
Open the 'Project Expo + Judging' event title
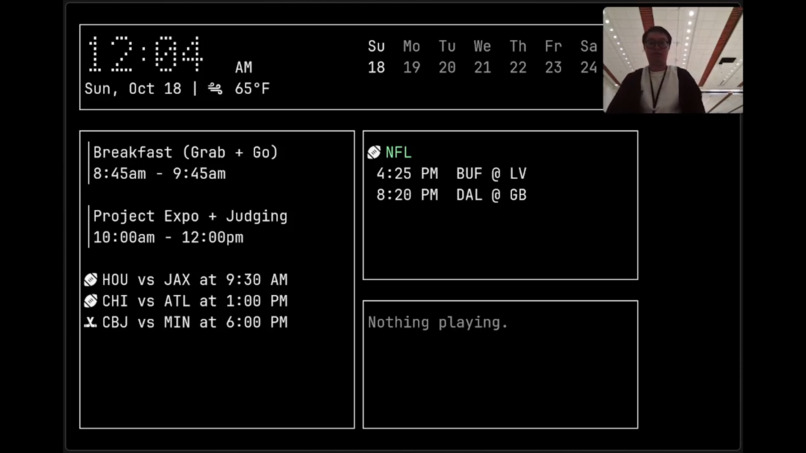click(190, 216)
